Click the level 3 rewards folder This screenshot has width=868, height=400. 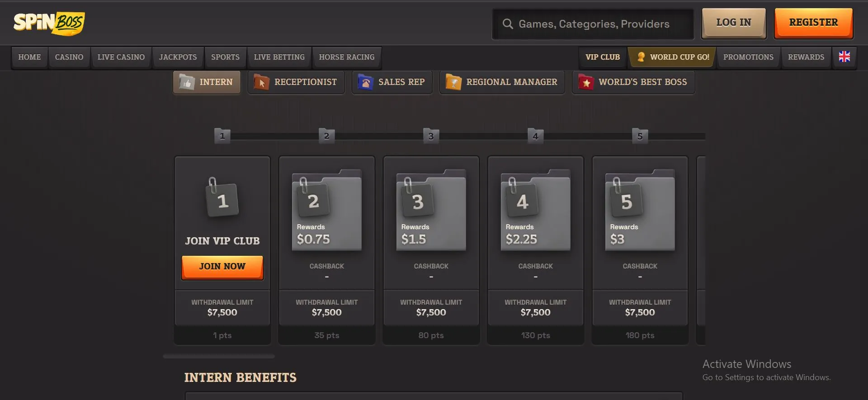(431, 210)
